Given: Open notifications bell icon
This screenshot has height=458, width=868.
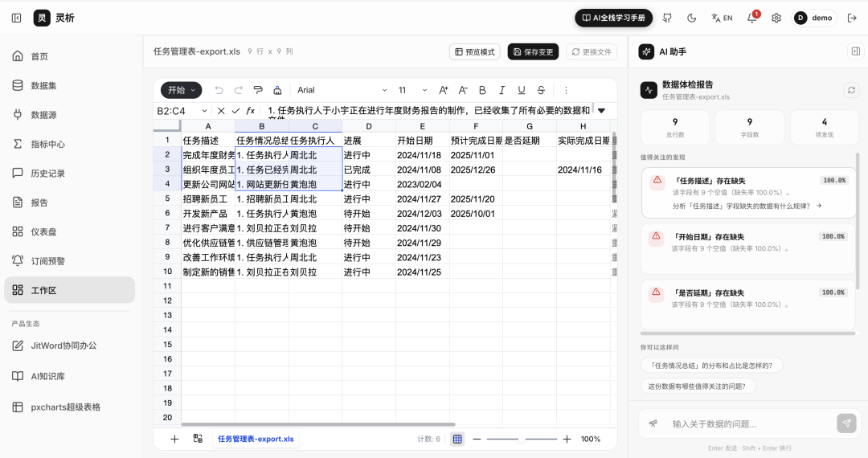Looking at the screenshot, I should click(751, 18).
